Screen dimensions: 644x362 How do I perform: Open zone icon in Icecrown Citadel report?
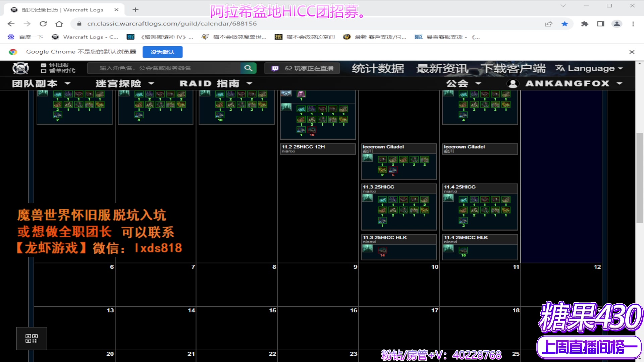[368, 158]
